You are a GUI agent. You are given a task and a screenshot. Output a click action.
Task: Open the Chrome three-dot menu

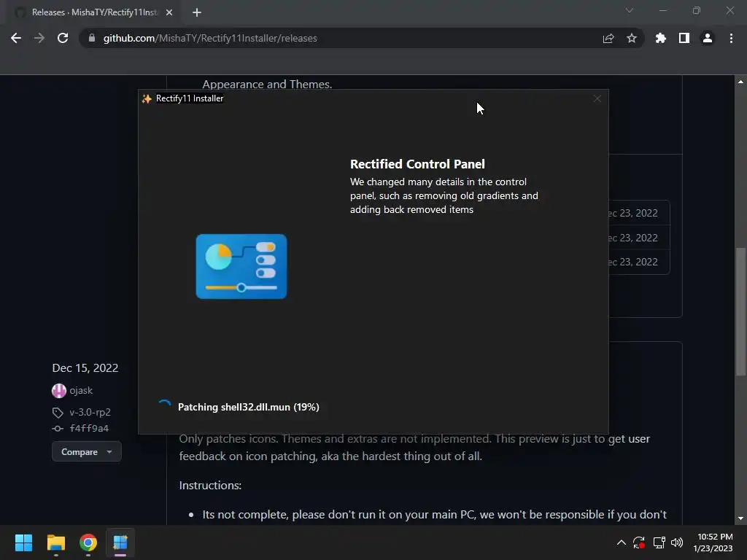[731, 38]
